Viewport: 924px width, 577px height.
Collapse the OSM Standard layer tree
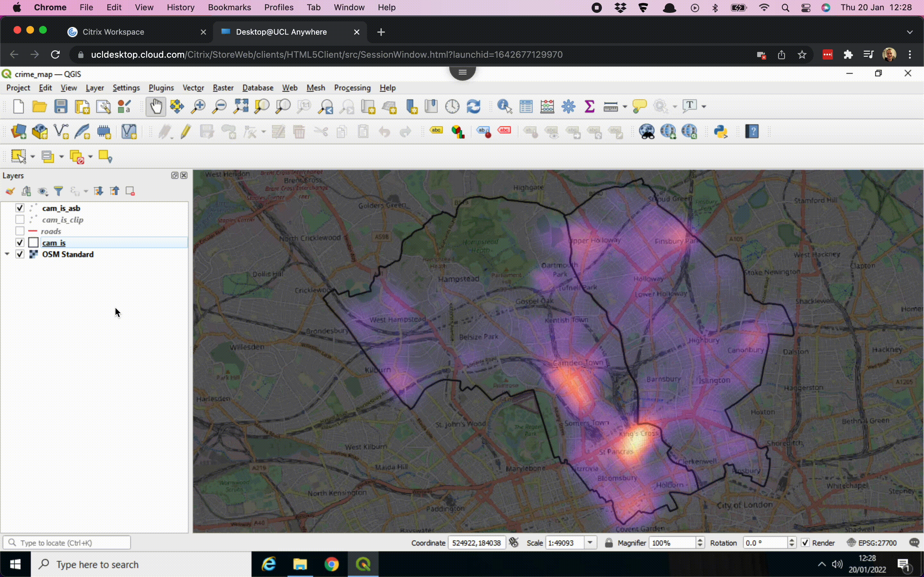point(7,254)
